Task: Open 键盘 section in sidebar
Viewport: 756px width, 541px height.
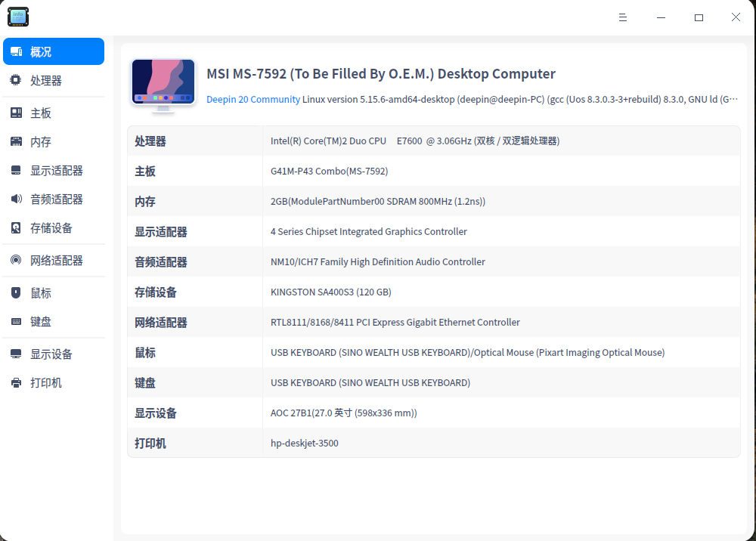Action: point(54,321)
